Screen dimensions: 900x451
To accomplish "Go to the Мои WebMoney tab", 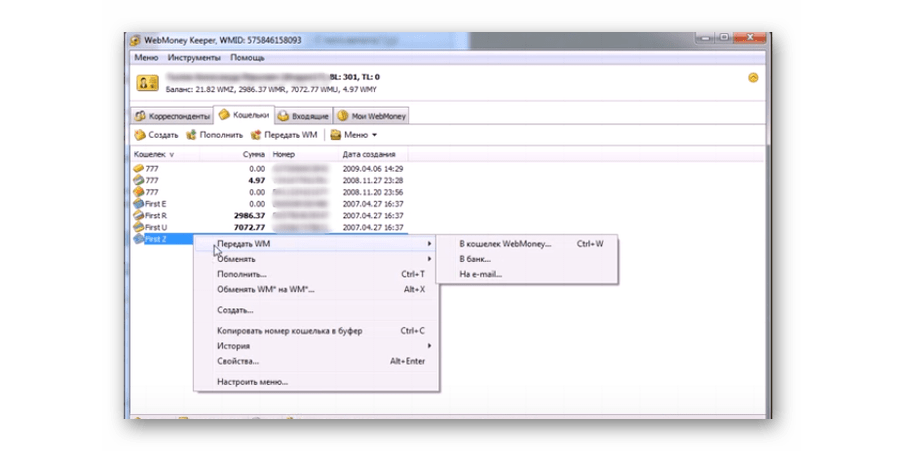I will (373, 116).
